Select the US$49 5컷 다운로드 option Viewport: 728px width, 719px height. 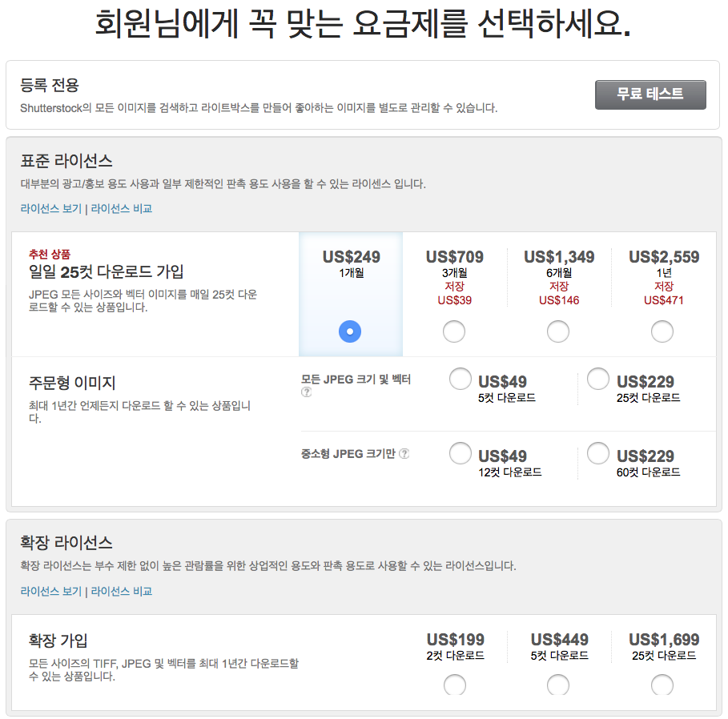coord(461,380)
